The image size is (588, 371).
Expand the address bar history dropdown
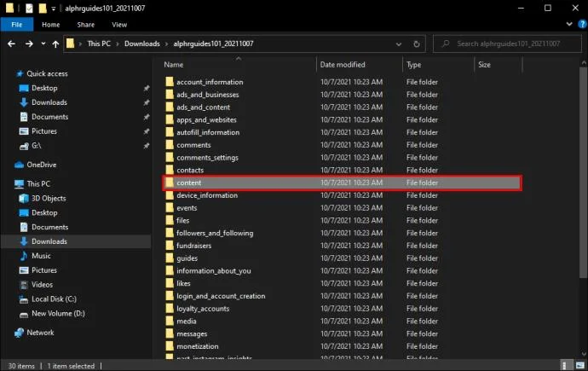pos(399,43)
